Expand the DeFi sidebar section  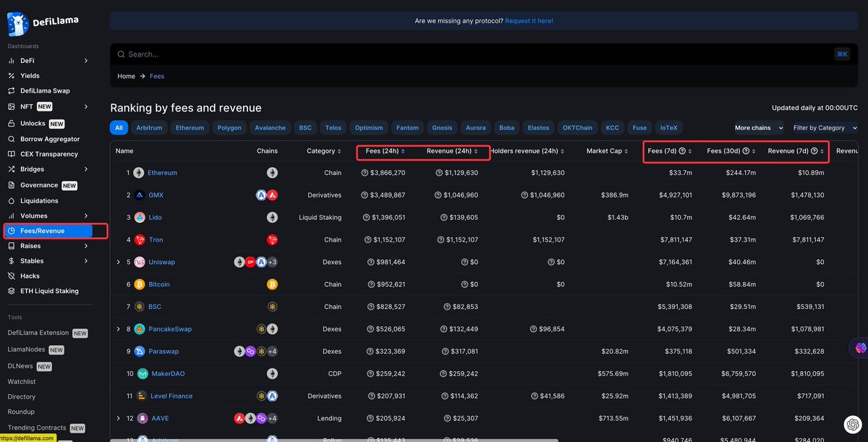[86, 61]
